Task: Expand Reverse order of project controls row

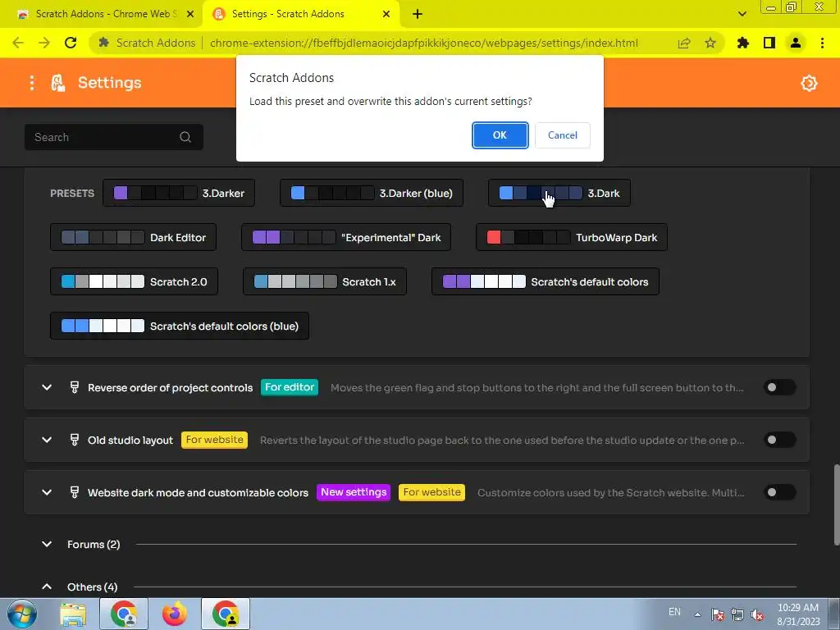Action: 47,387
